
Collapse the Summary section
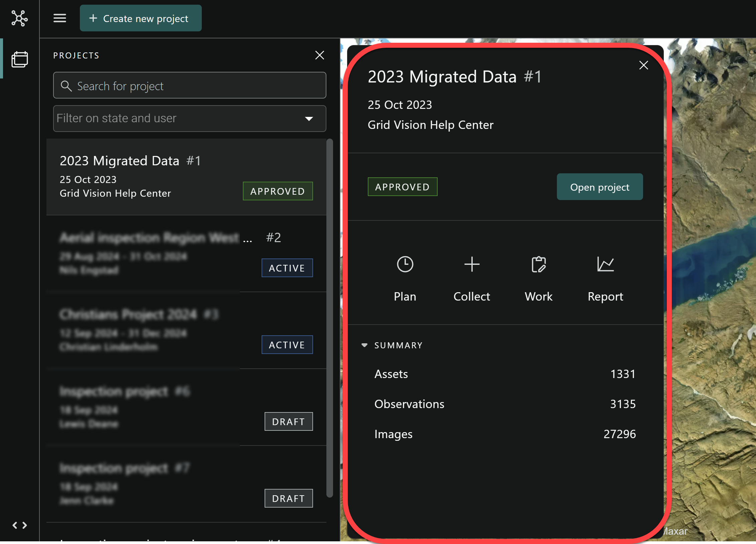[364, 345]
